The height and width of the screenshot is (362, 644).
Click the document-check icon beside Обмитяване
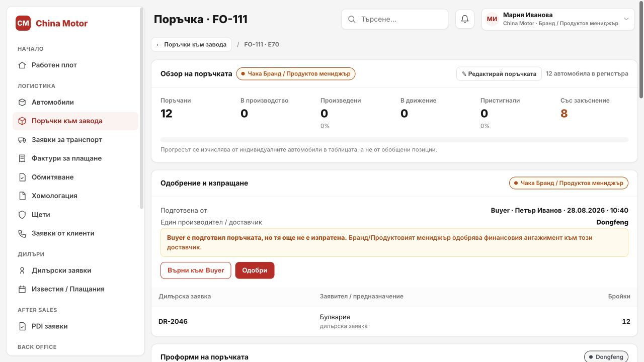point(22,177)
